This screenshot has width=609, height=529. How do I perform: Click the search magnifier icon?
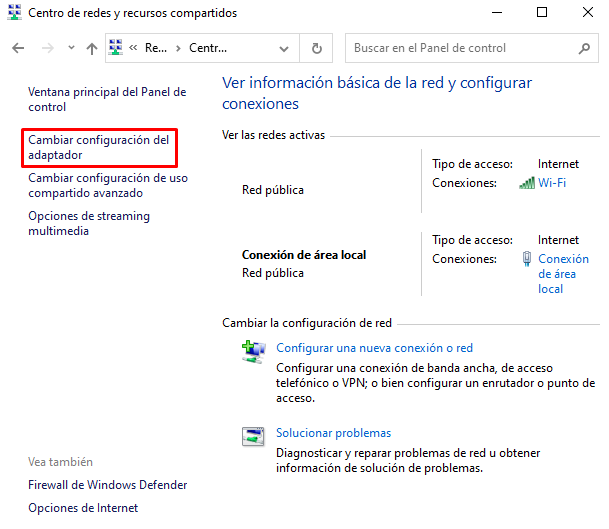(584, 48)
